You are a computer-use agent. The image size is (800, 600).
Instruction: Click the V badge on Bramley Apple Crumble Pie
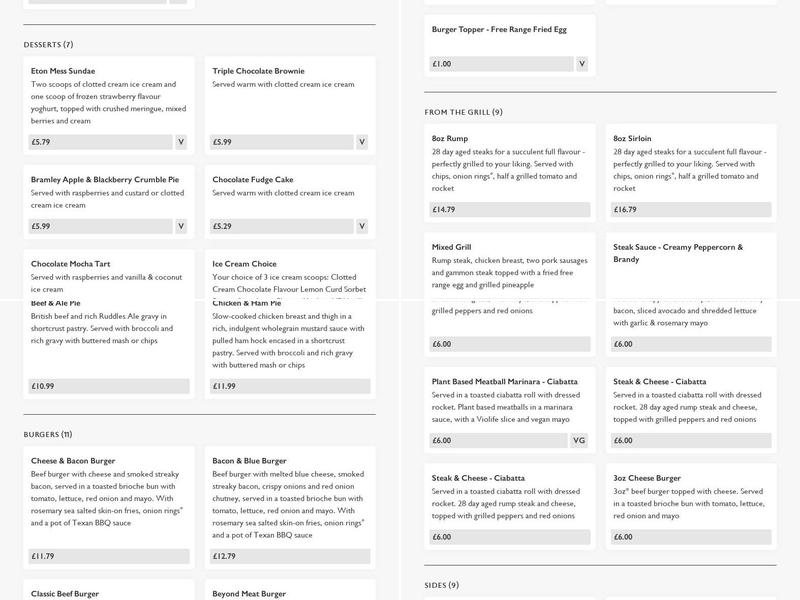pos(181,226)
